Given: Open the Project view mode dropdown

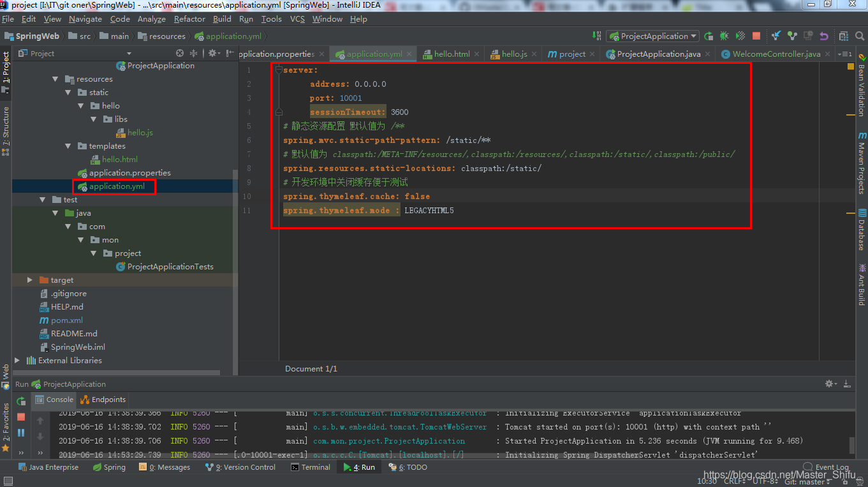Looking at the screenshot, I should (129, 54).
